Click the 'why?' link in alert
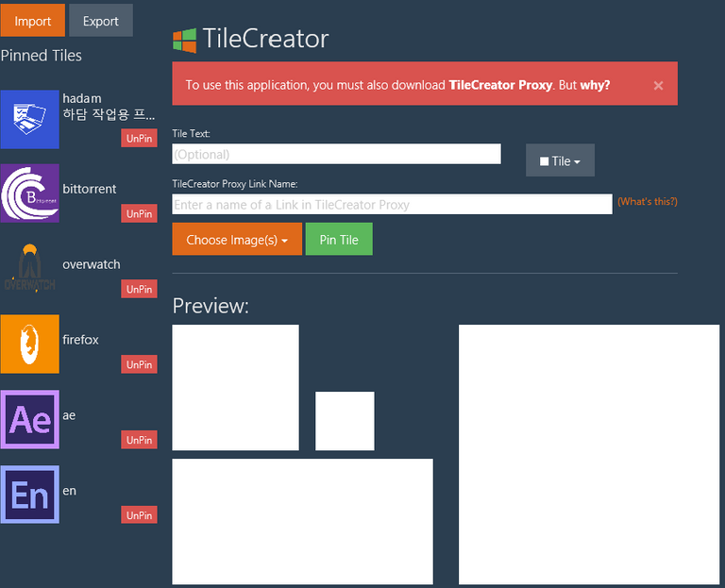 (x=595, y=85)
